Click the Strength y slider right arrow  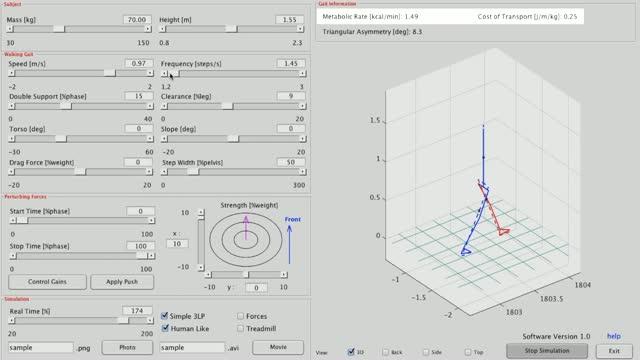click(284, 275)
